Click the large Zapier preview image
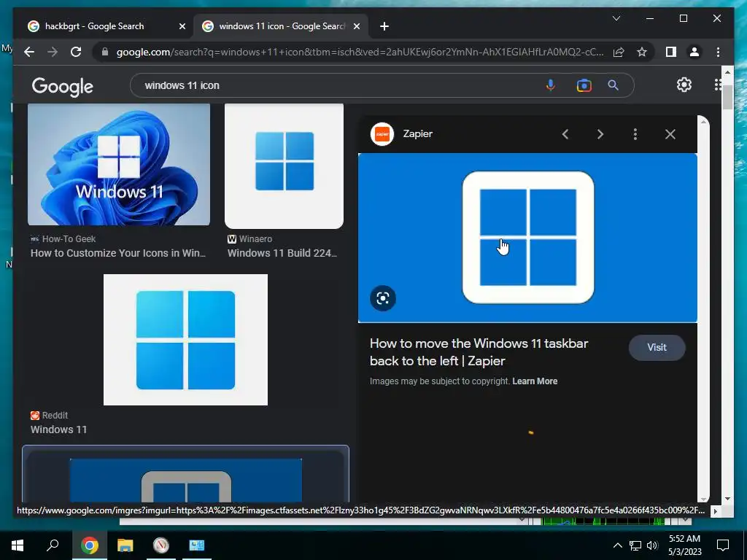This screenshot has height=560, width=747. coord(527,238)
